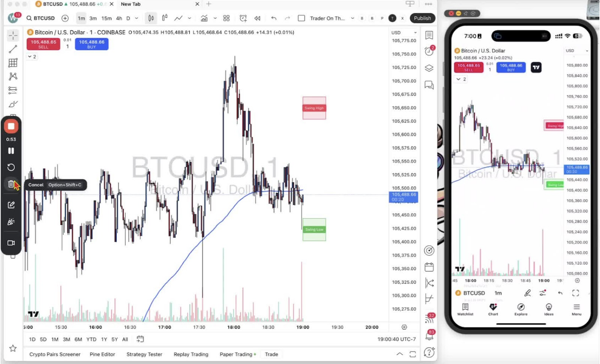This screenshot has width=600, height=364.
Task: Select the Swing Low green box
Action: tap(314, 229)
